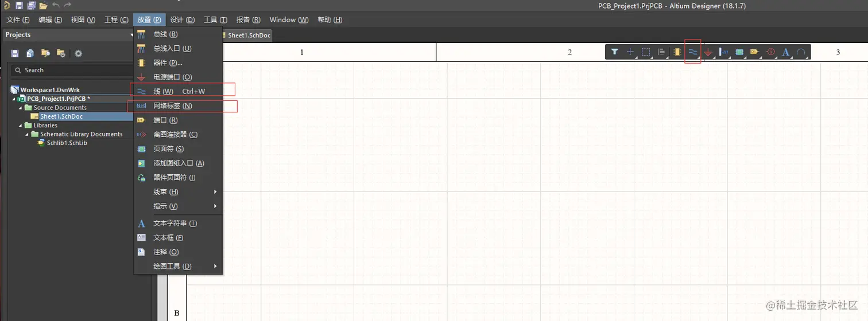Click the save icon in title bar
Screen dimensions: 868x321
(x=19, y=6)
